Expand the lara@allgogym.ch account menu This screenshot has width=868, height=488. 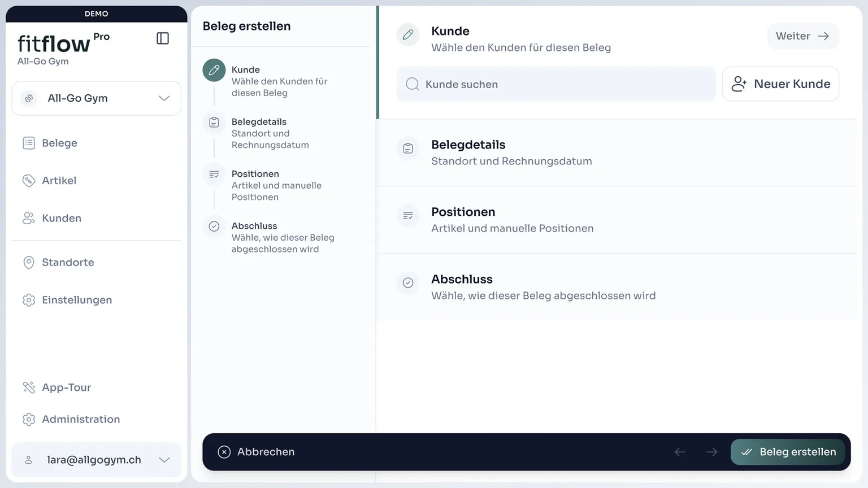(97, 460)
